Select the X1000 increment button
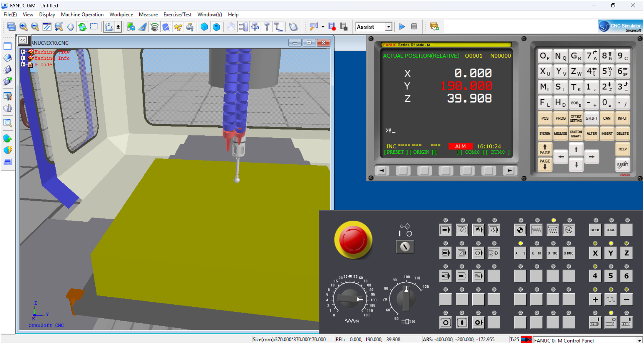The height and width of the screenshot is (344, 644). click(569, 253)
